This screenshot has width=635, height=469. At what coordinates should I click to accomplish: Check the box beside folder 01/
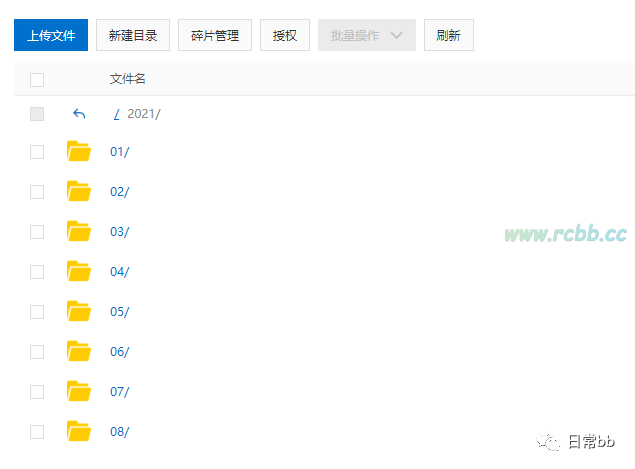coord(37,152)
